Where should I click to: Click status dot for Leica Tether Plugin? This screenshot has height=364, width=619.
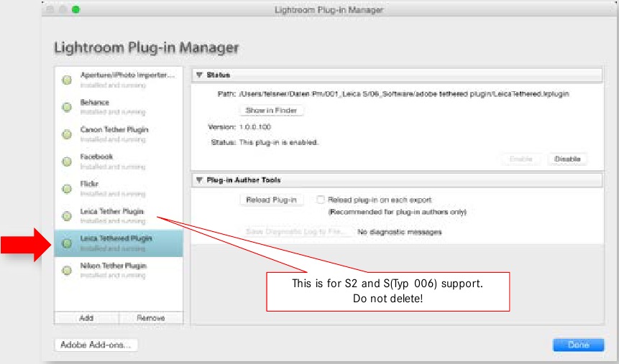click(x=67, y=216)
